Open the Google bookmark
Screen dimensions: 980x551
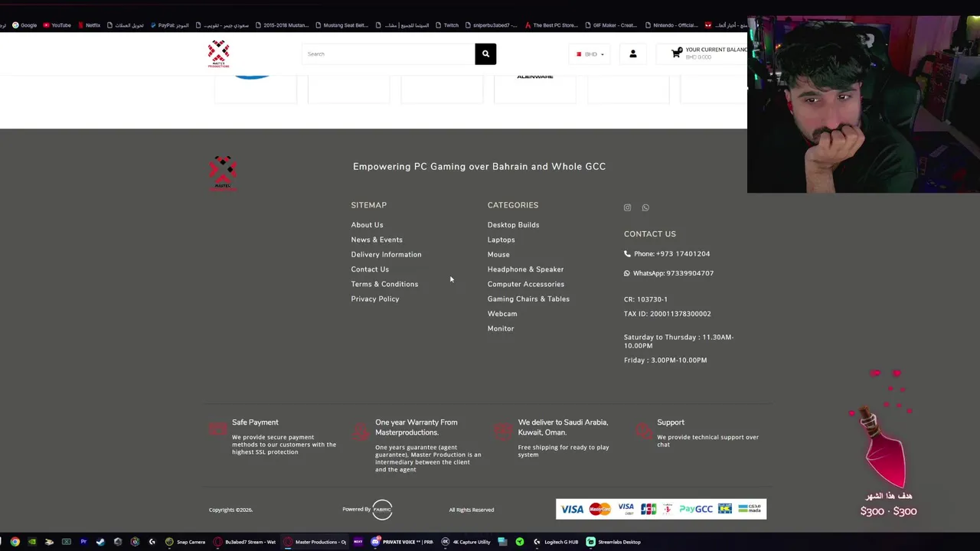(x=24, y=25)
